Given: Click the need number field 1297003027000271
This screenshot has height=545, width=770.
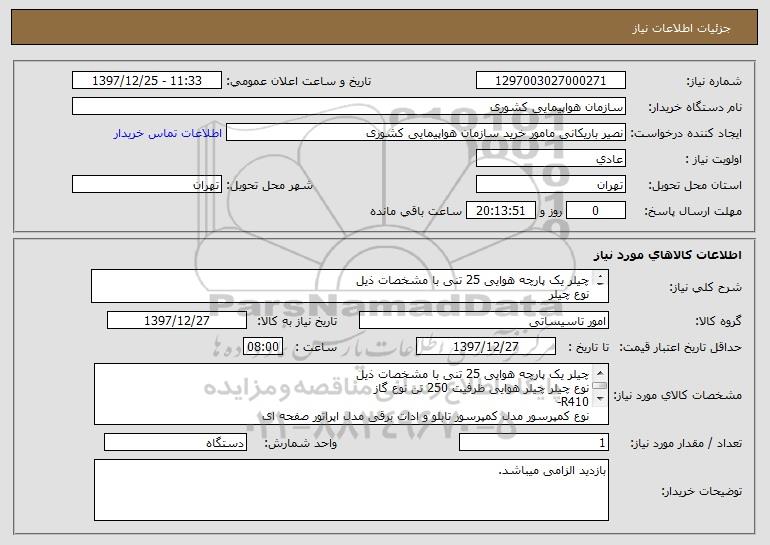Looking at the screenshot, I should pyautogui.click(x=550, y=81).
